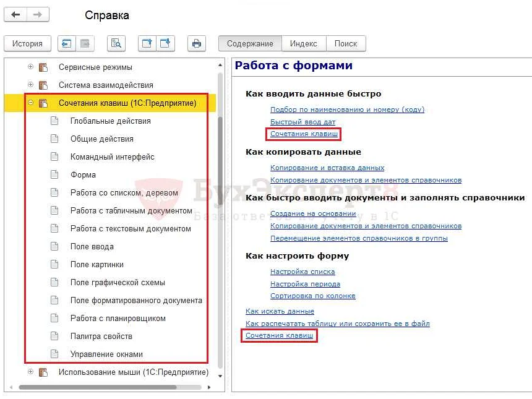Open the Командный интерфейс topic

pyautogui.click(x=113, y=157)
